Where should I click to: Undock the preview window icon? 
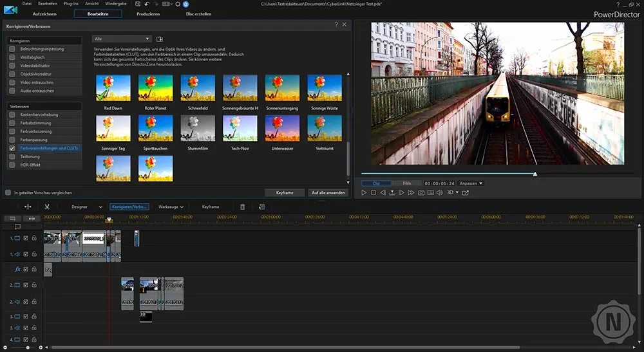[466, 192]
